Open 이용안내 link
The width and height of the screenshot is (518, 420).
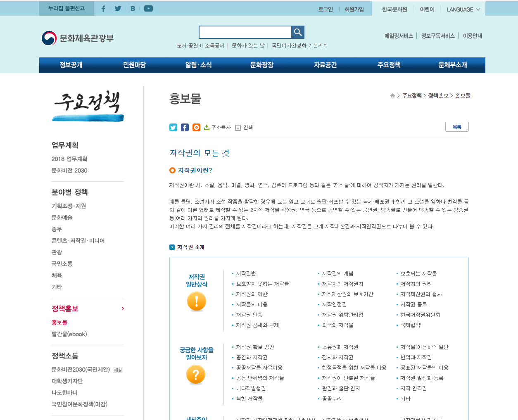(x=473, y=36)
